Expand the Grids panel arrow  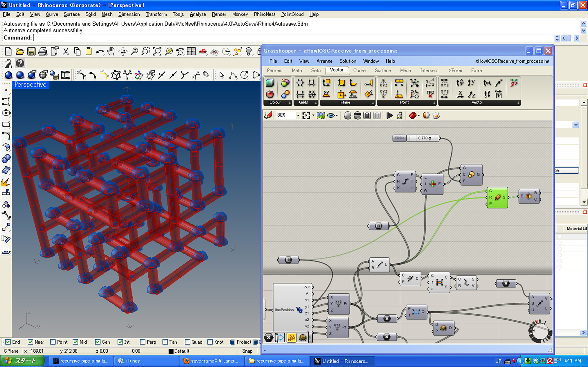(316, 103)
